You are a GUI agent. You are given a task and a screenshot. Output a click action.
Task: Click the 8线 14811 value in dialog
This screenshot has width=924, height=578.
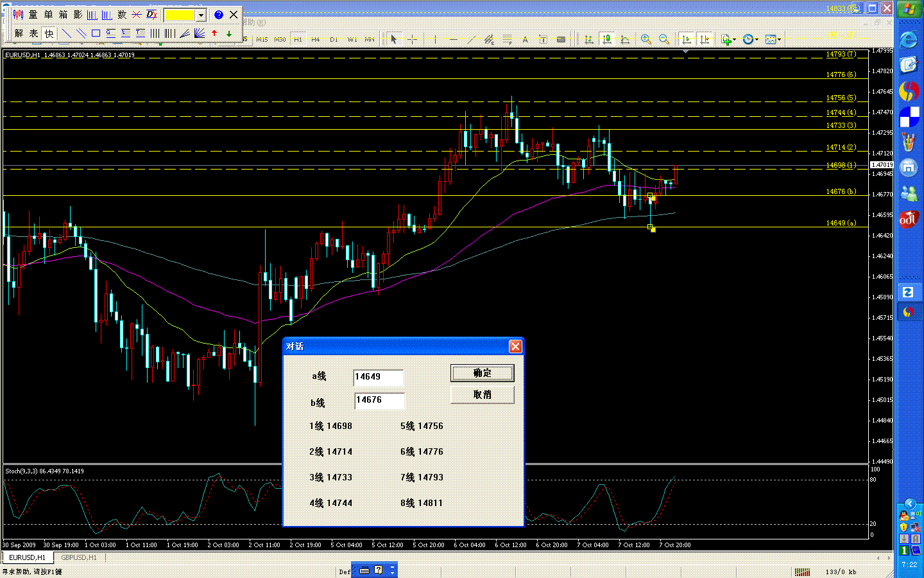click(422, 504)
